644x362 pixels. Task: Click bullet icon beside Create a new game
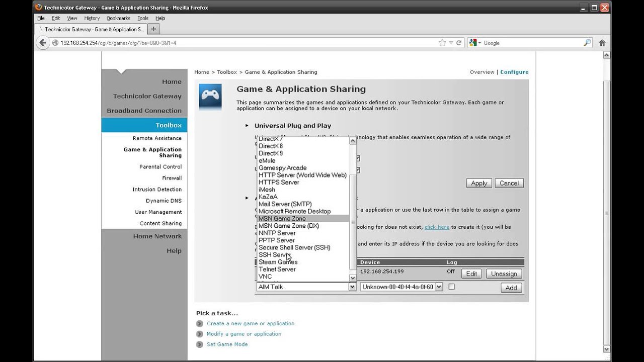(x=200, y=324)
